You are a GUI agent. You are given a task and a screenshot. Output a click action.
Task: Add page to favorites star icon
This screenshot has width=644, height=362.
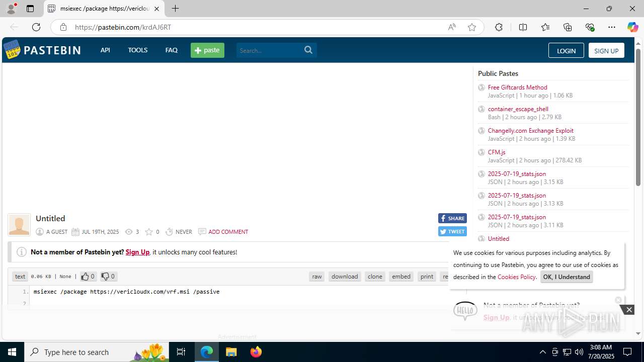(472, 27)
